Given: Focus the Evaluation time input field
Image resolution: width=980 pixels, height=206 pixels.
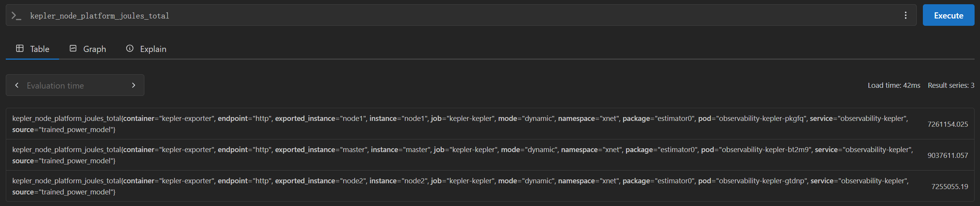Looking at the screenshot, I should [75, 85].
